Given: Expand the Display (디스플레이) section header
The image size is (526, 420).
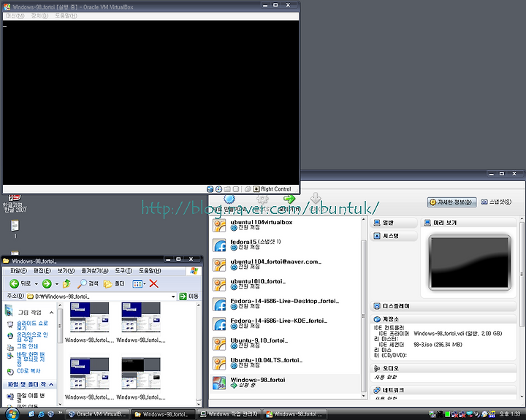Looking at the screenshot, I should pyautogui.click(x=443, y=306).
